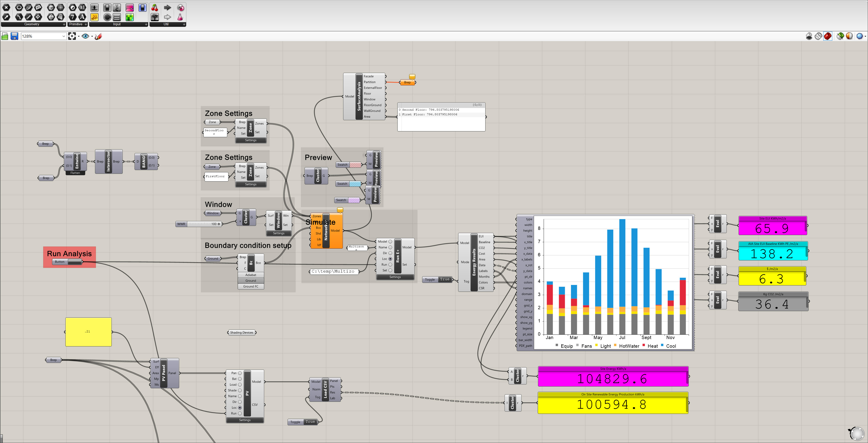Click the Primitive panel label

pyautogui.click(x=76, y=24)
